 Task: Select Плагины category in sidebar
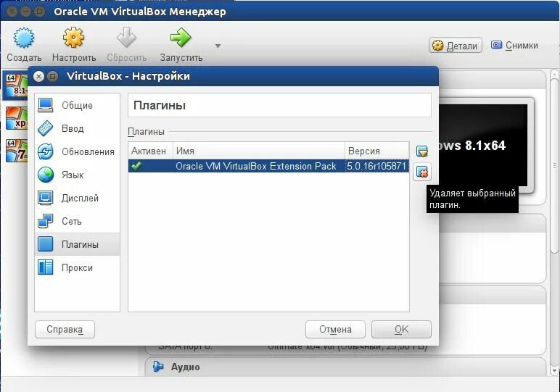(x=77, y=244)
